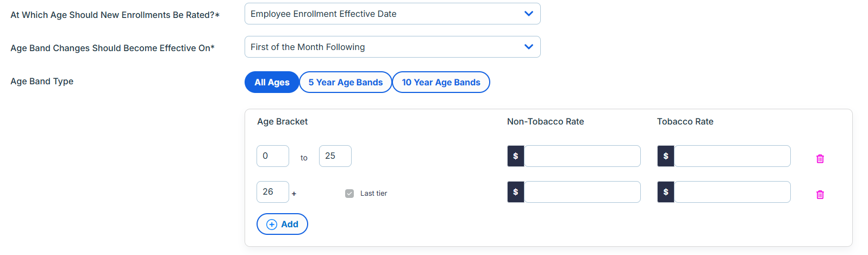
Task: Click trash icon for the 26+ row
Action: 820,195
